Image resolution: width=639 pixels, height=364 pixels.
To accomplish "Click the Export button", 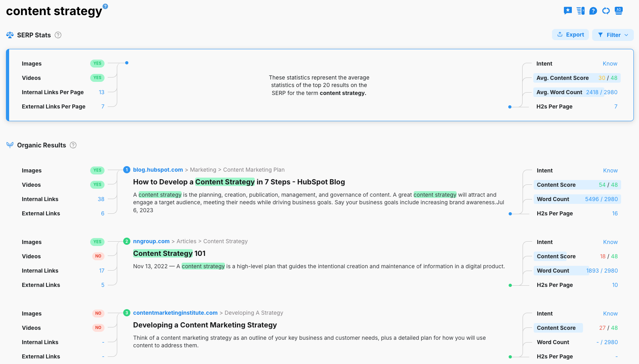I will 570,35.
